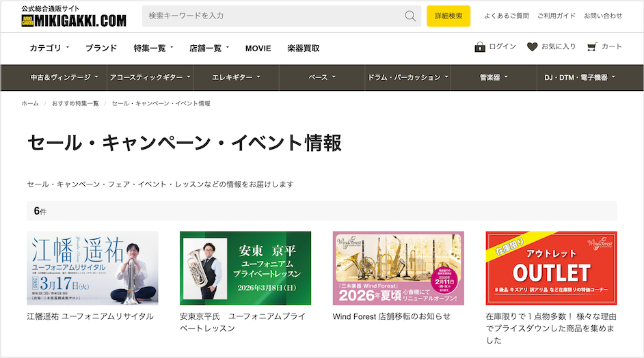Open the DJ・DTM・電子機器 menu
The image size is (644, 358).
click(x=579, y=77)
